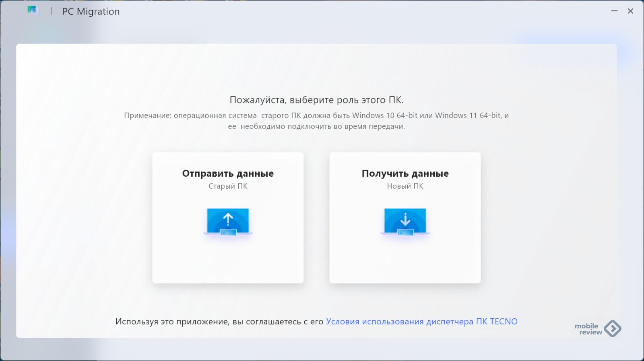Click the download laptop icon for receiving data
This screenshot has width=644, height=361.
coord(405,221)
